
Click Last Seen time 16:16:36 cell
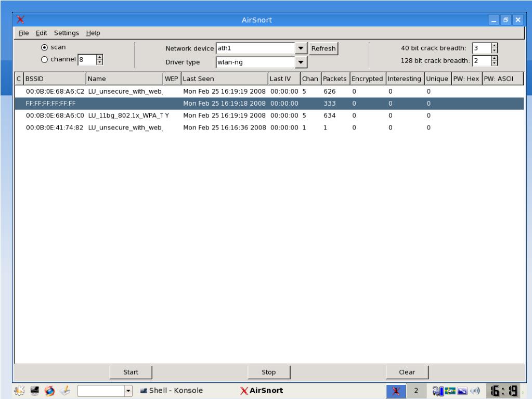pos(224,127)
